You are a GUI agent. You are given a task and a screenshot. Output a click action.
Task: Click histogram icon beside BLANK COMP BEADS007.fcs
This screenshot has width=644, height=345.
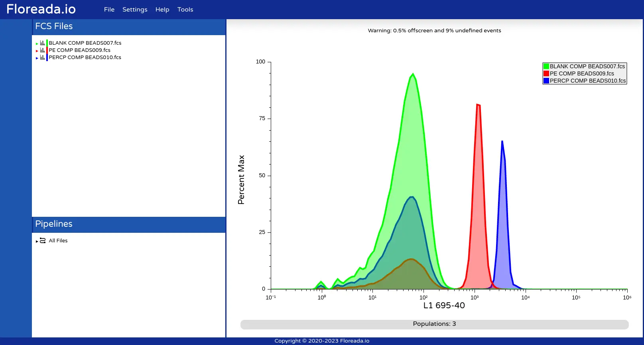point(42,43)
